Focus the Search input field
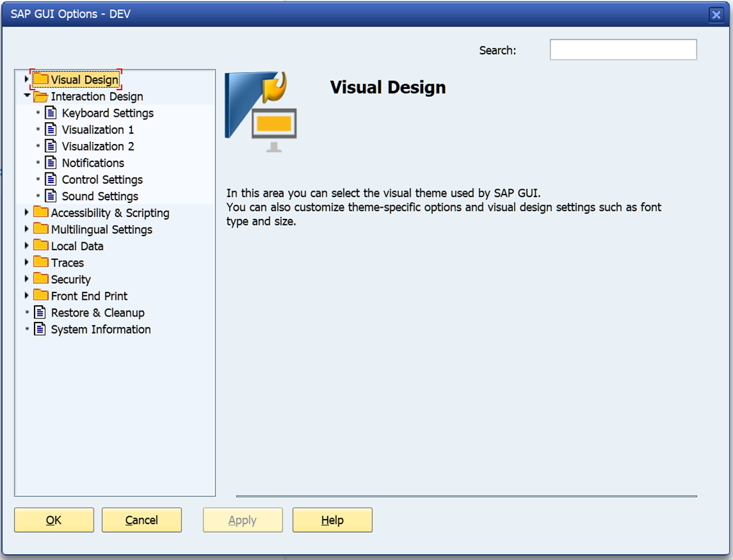Screen dimensions: 733x560 tap(623, 50)
